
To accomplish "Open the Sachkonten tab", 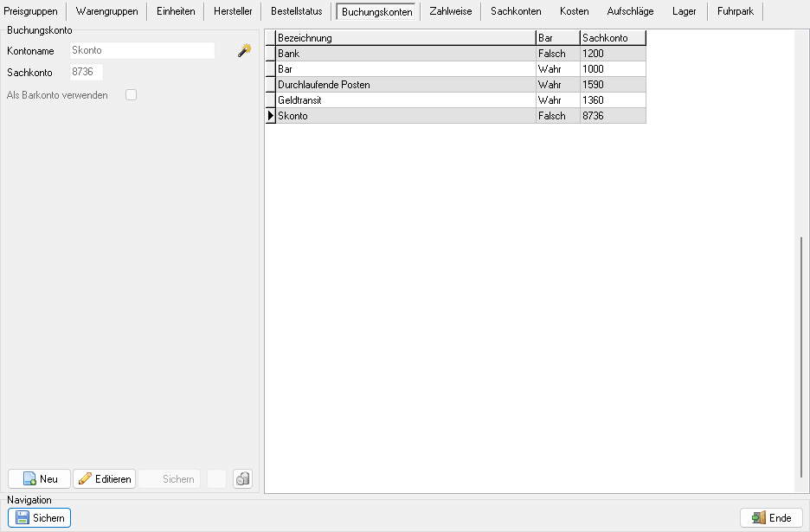I will 515,12.
